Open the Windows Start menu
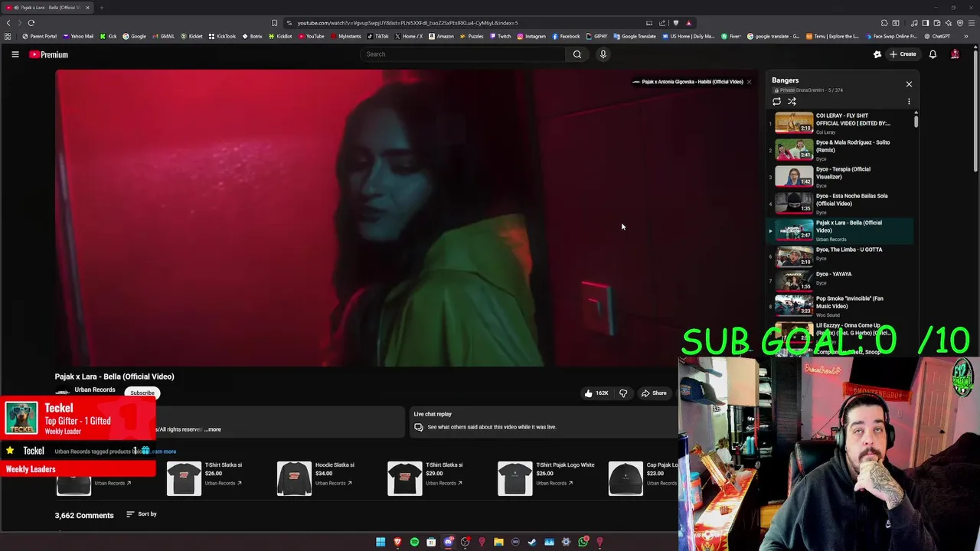980x551 pixels. (x=381, y=542)
